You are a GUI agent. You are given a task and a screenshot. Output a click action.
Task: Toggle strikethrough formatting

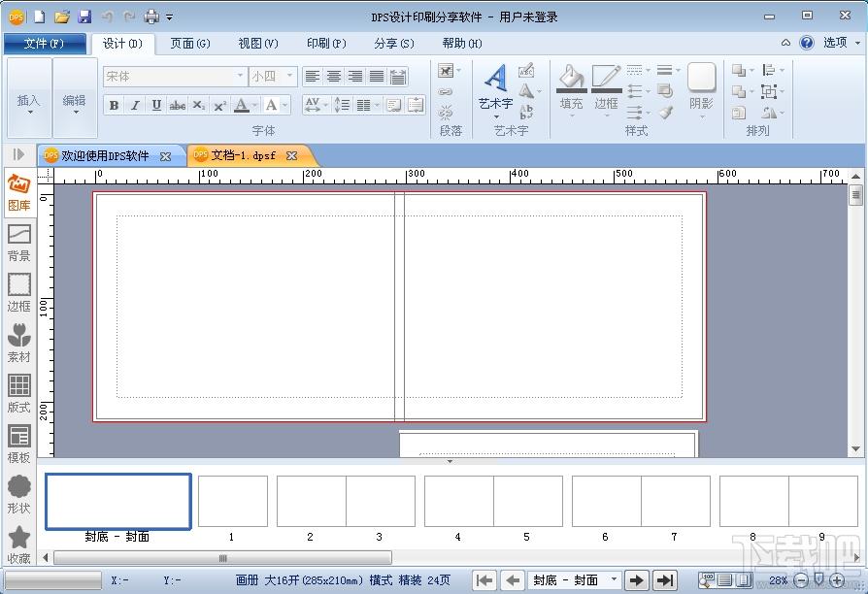pos(177,105)
